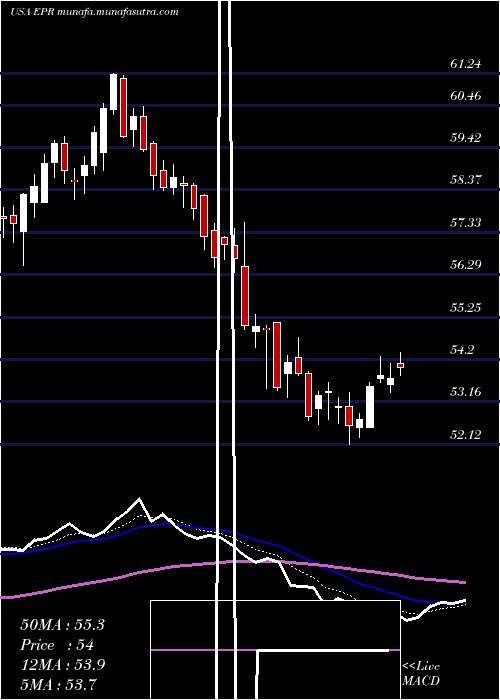Click the tallest white candle at the peak
Viewport: 500px width, 700px height.
113,92
